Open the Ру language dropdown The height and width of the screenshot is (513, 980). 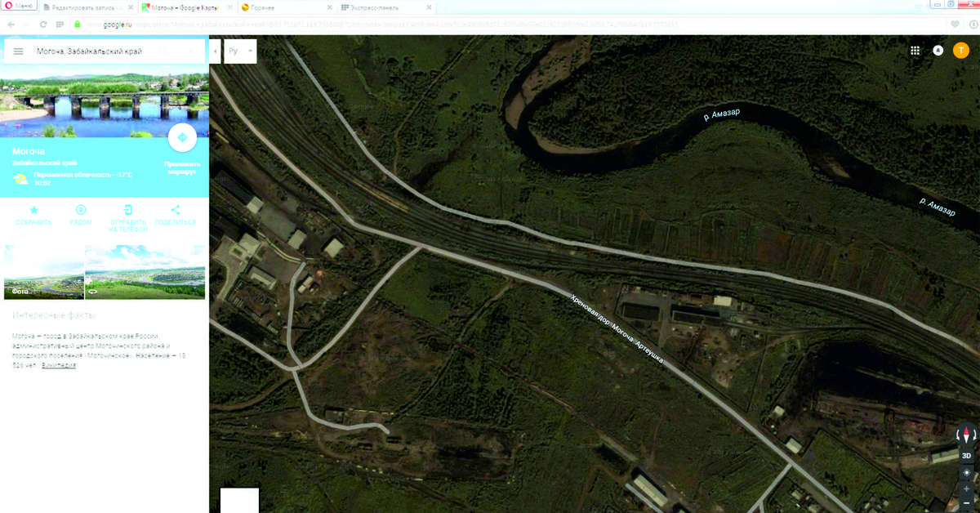pos(240,51)
